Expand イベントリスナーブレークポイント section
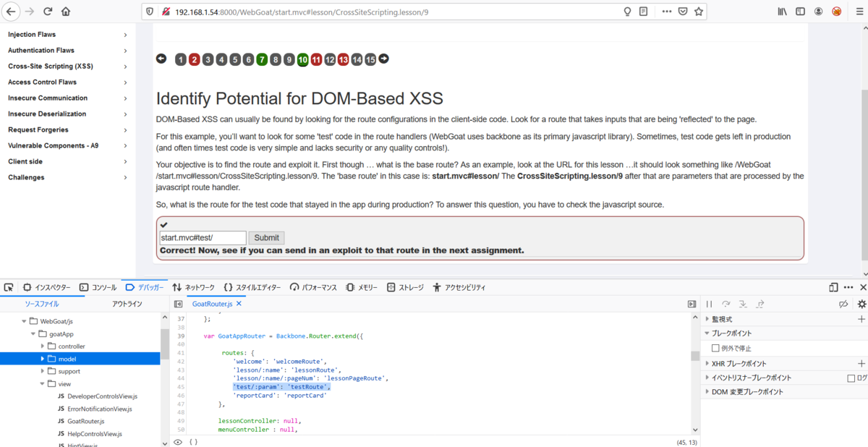Viewport: 868px width, 447px height. click(x=707, y=378)
